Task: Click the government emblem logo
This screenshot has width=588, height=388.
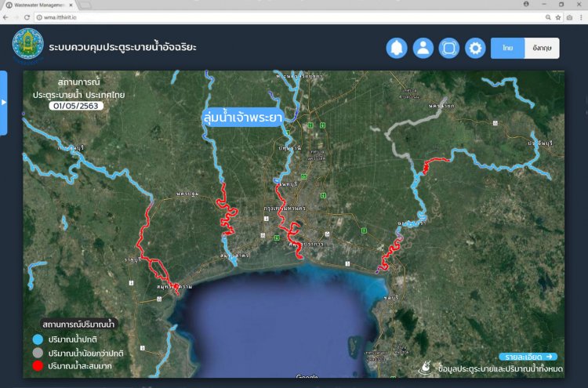Action: tap(28, 47)
